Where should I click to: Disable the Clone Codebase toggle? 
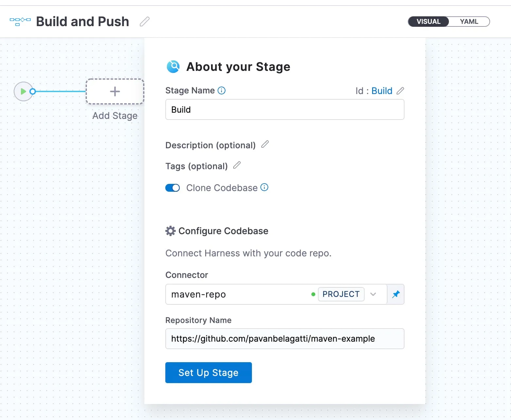172,188
